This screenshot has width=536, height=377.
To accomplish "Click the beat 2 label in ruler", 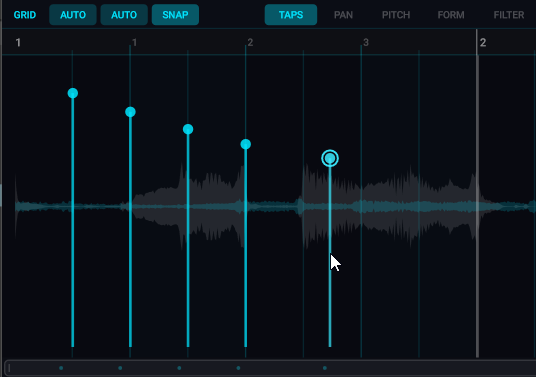I will coord(250,43).
